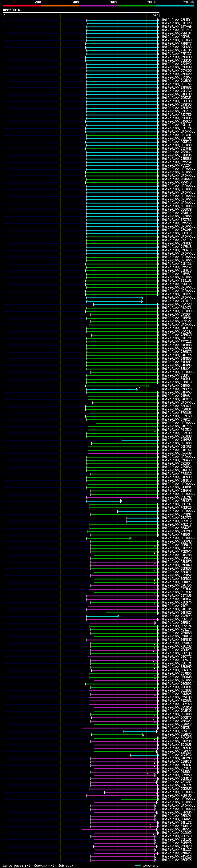The image size is (197, 868).
Task: Click label UniRef100_Q86U79
Action: click(176, 210)
